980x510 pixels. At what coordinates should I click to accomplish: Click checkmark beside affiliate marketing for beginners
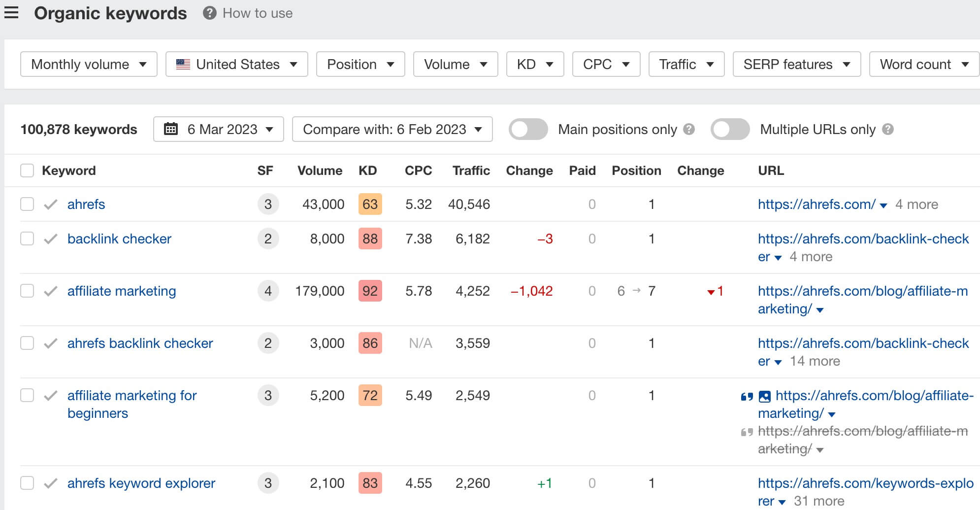click(x=51, y=396)
